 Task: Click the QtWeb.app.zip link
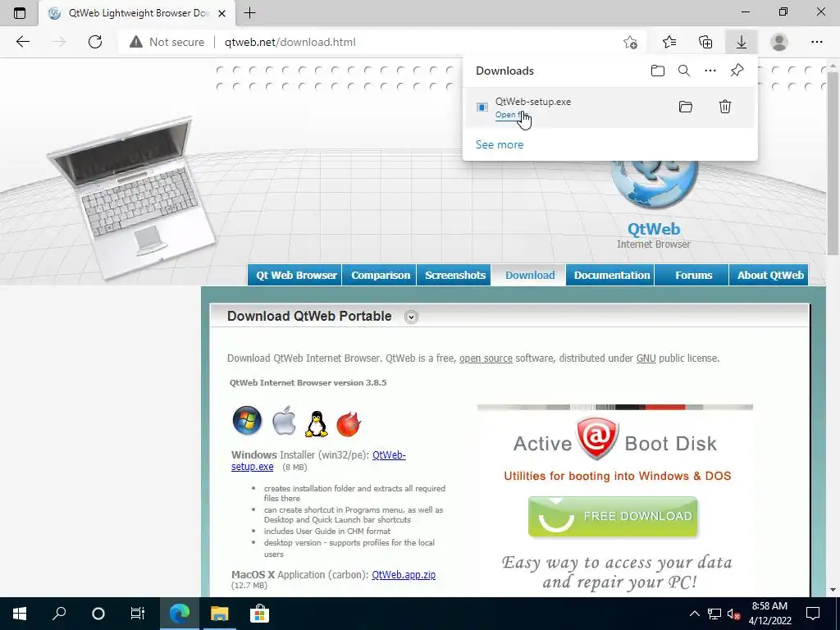point(404,574)
